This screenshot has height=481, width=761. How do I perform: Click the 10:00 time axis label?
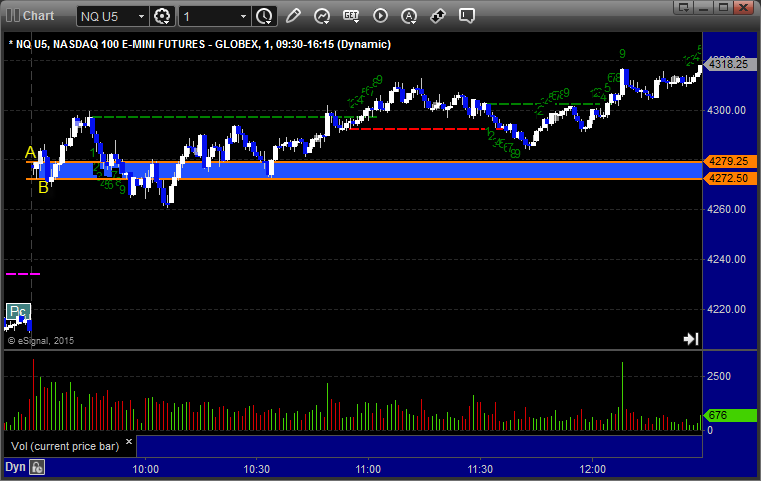[146, 469]
